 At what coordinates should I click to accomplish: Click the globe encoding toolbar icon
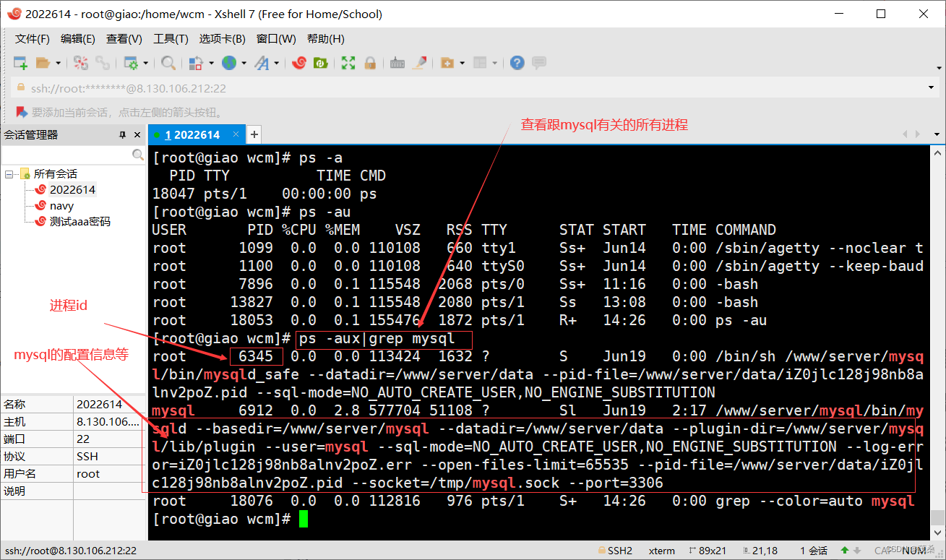click(x=229, y=63)
